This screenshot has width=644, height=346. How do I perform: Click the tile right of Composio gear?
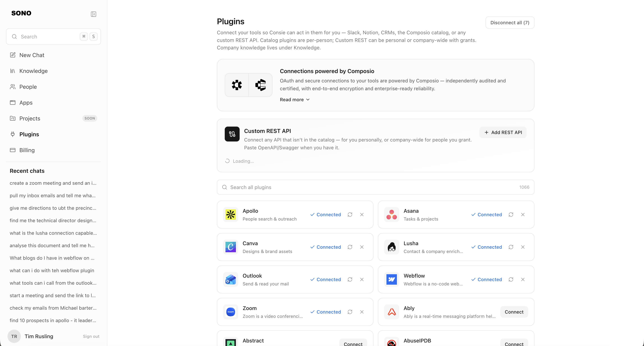click(x=260, y=85)
